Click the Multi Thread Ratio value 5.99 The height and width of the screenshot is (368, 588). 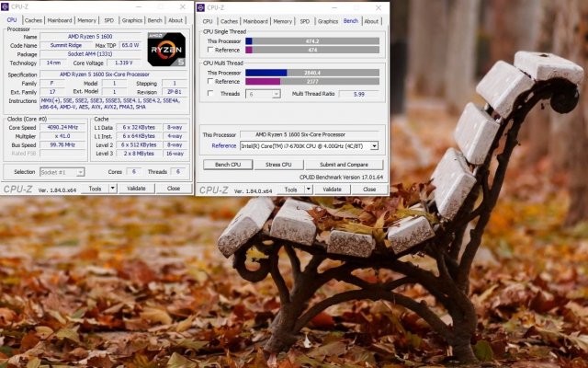[x=359, y=94]
